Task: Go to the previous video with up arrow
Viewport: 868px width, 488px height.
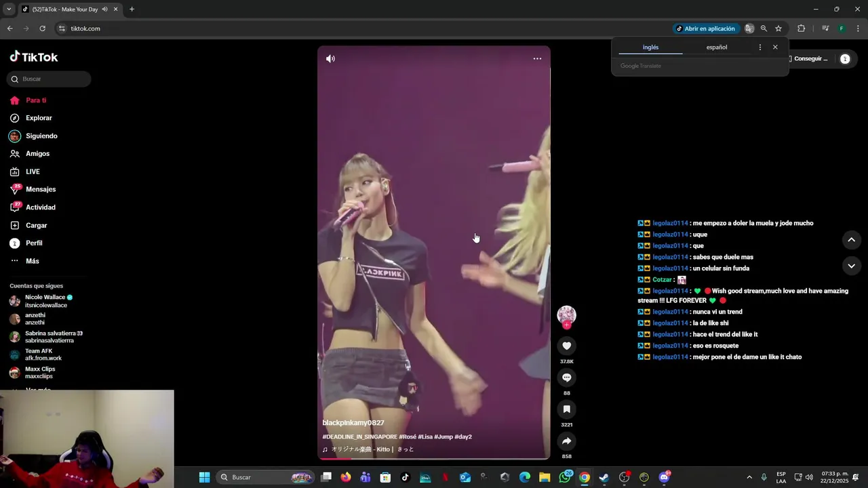Action: click(x=851, y=240)
